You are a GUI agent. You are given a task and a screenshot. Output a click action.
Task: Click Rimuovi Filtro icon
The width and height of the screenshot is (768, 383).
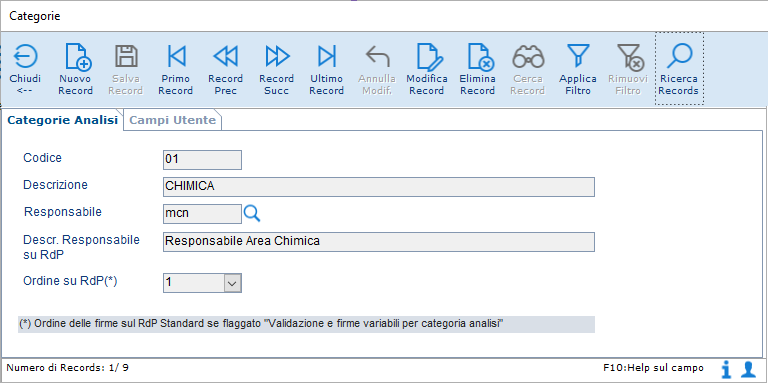(x=630, y=57)
